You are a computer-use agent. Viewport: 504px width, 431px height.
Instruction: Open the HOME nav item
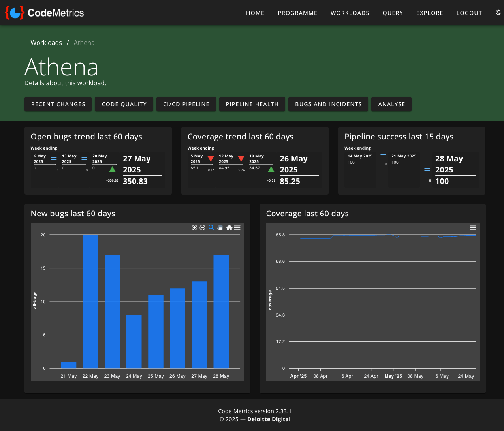click(x=255, y=13)
